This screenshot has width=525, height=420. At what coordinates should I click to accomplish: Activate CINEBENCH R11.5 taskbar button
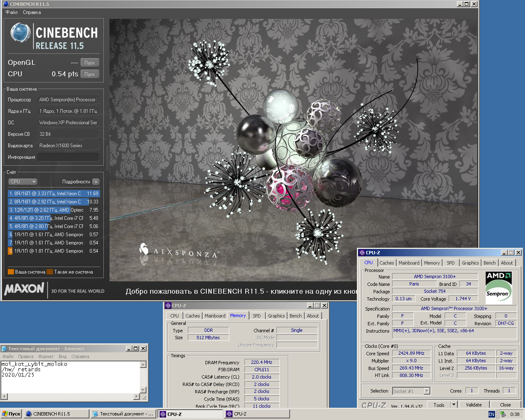tap(57, 414)
